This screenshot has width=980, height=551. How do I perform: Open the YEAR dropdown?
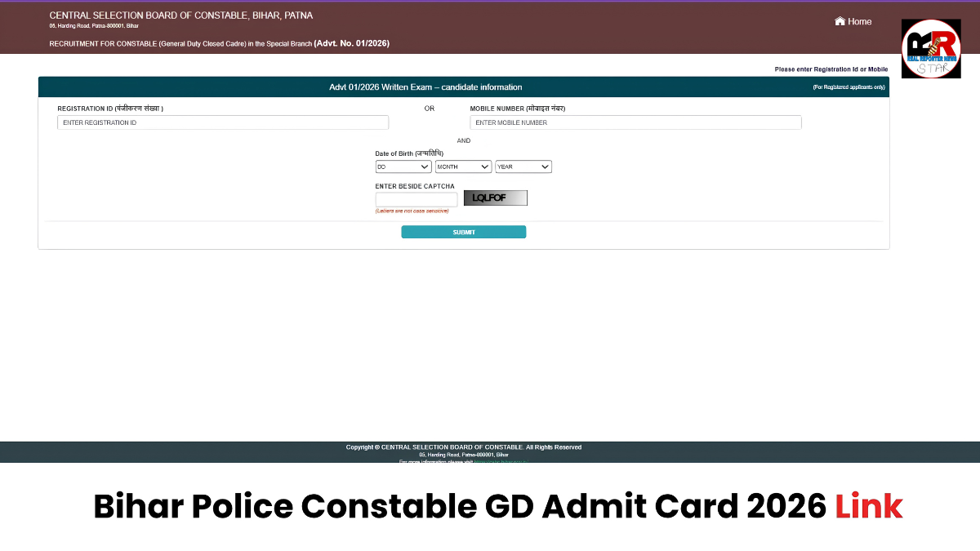click(x=523, y=167)
